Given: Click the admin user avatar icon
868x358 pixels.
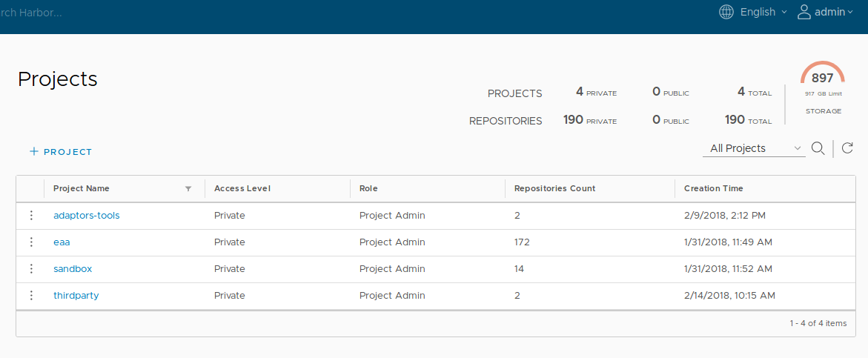Looking at the screenshot, I should coord(804,13).
